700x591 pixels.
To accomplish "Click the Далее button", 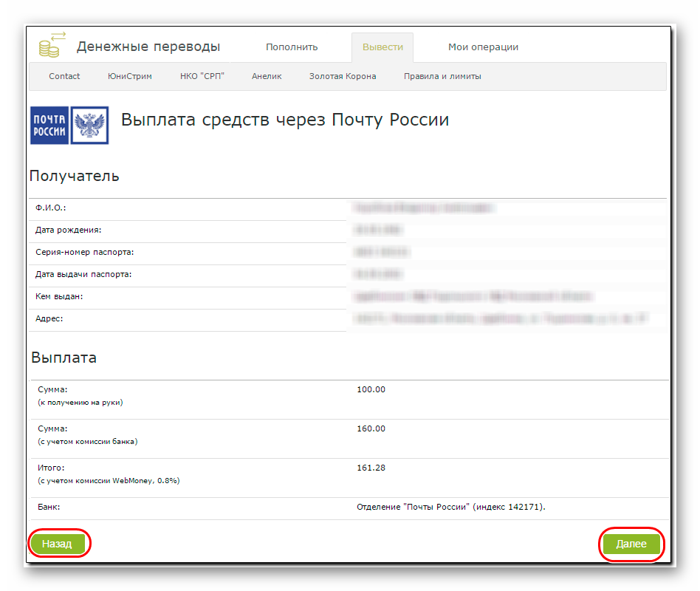I will (x=631, y=544).
